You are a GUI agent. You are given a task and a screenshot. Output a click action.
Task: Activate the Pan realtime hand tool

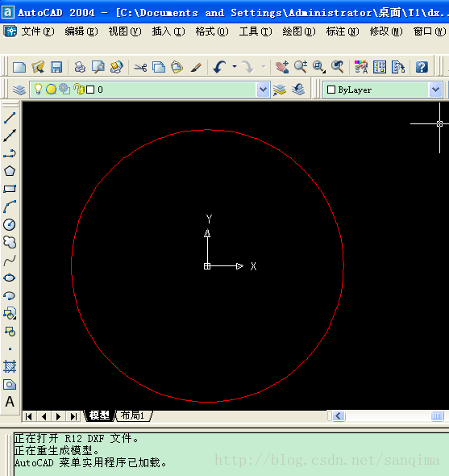[282, 67]
